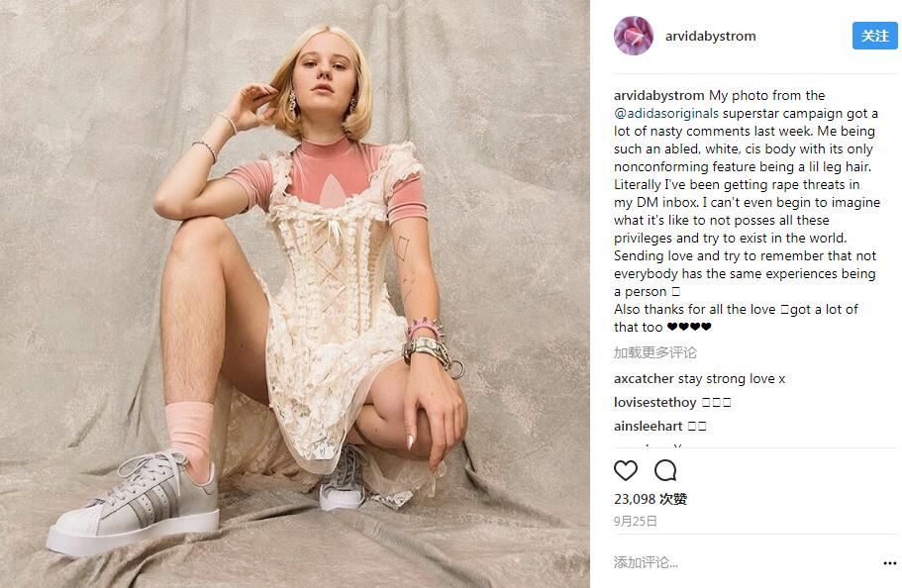Click the 9月25日 post date
This screenshot has width=902, height=588.
click(x=635, y=521)
